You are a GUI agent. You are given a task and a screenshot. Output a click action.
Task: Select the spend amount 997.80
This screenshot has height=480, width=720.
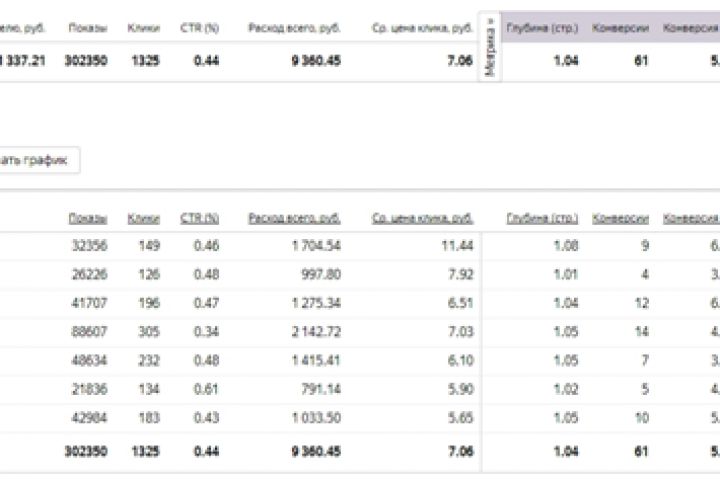(321, 274)
